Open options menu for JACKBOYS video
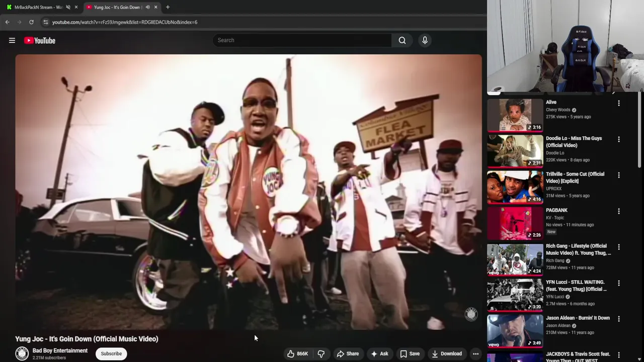 619,355
